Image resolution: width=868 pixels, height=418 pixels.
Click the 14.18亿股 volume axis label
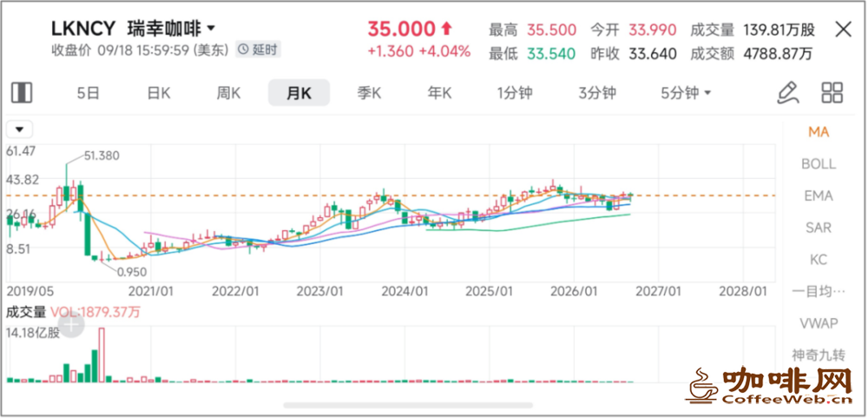[32, 335]
